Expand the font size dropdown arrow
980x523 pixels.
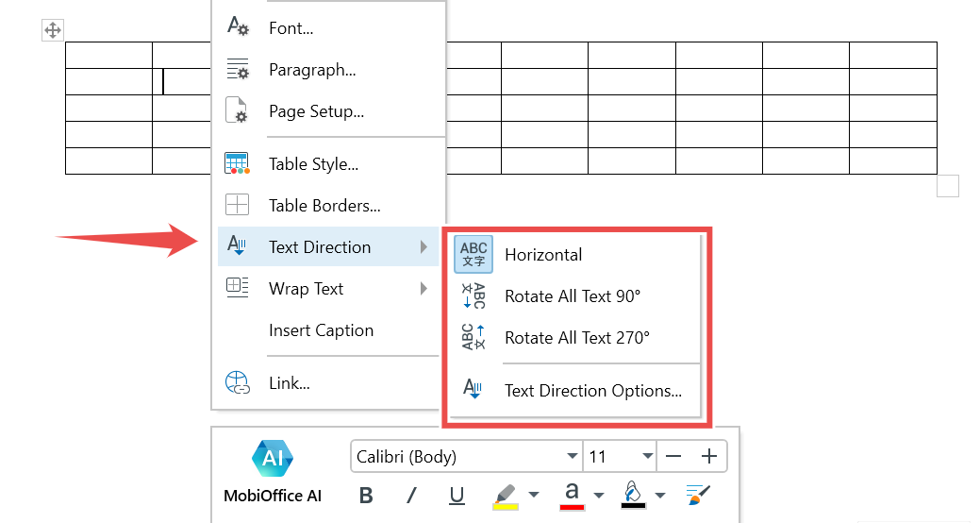(647, 457)
